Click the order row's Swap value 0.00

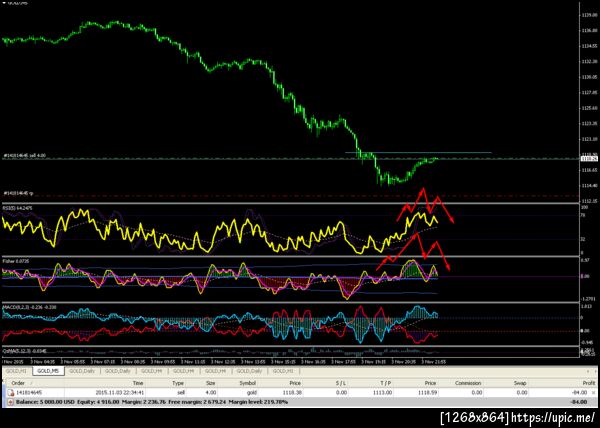521,392
